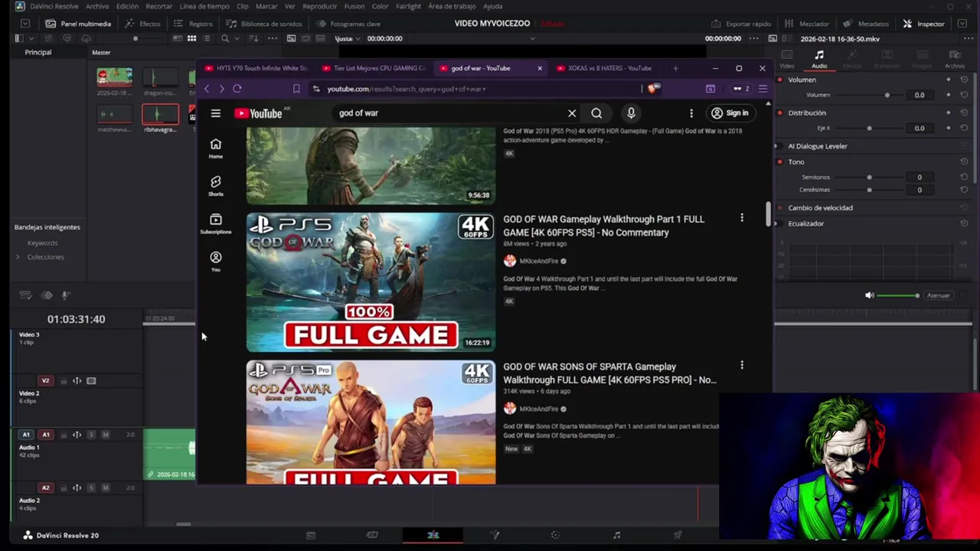Toggle the Distribución section enable dot
Screen dimensions: 980x551
point(780,112)
